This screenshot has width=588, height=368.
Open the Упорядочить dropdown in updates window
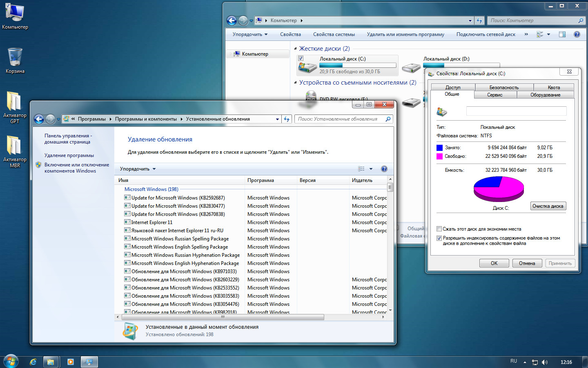coord(138,169)
